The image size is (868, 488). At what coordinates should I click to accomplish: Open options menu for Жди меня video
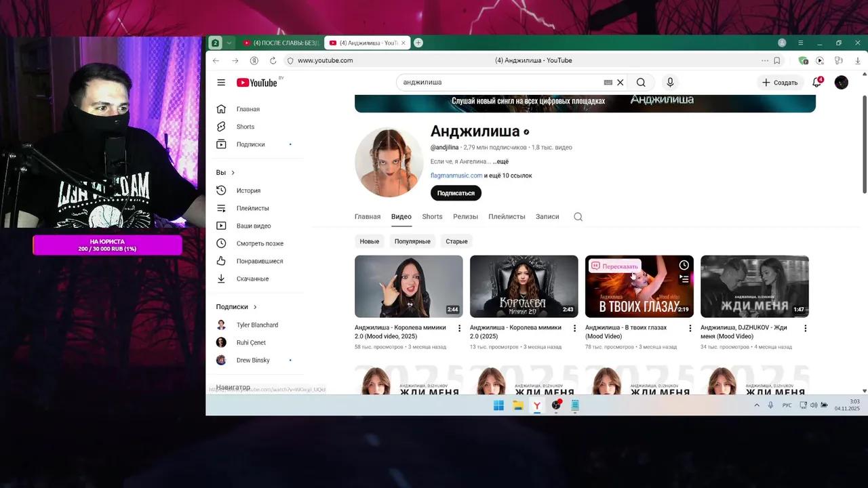click(806, 328)
